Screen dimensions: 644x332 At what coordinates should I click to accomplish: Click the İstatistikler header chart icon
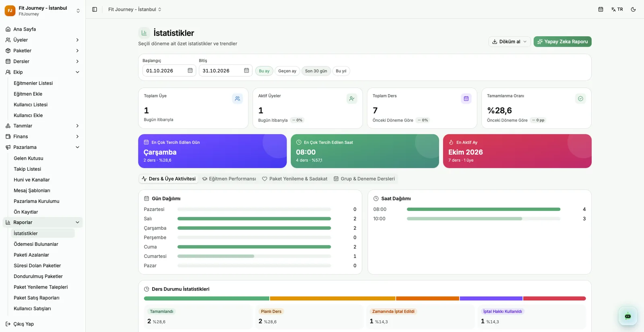pyautogui.click(x=144, y=33)
